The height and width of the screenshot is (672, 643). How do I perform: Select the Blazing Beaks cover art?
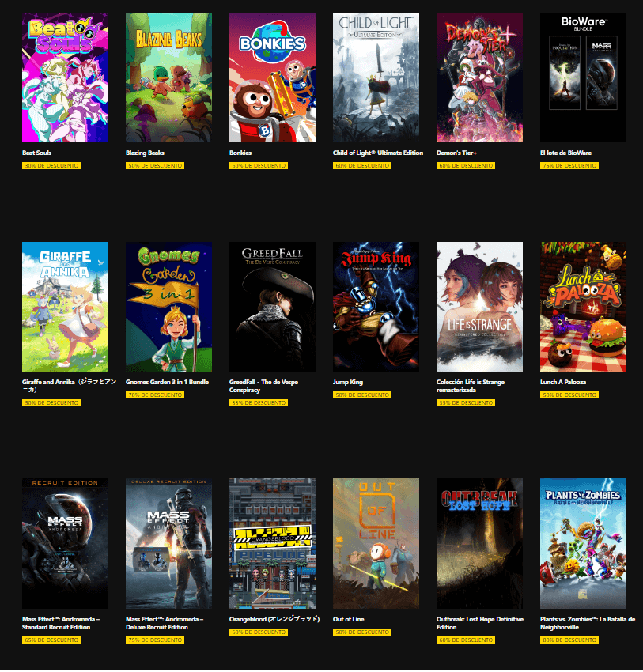pyautogui.click(x=169, y=77)
